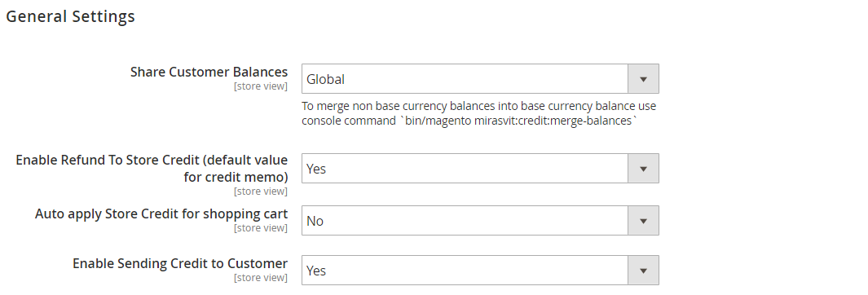Click the Share Customer Balances label

209,72
